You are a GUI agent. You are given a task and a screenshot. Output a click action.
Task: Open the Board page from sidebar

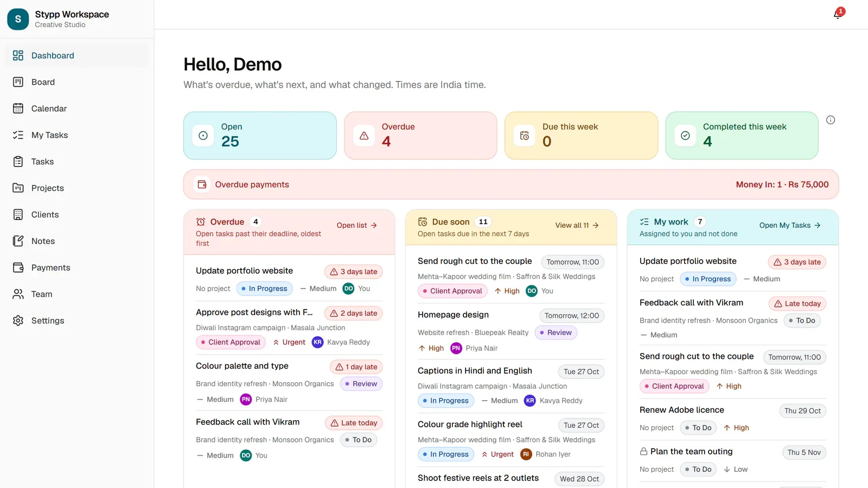pos(76,82)
